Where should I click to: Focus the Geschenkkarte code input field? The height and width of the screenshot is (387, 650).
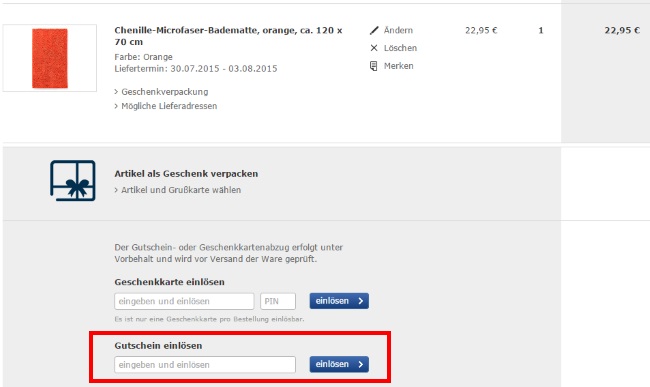(184, 301)
